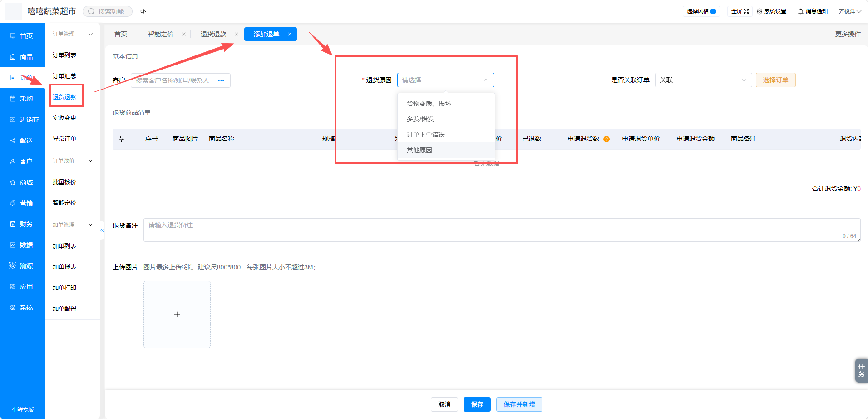Open the 客户 sidebar module
Screen dimensions: 868x419
click(x=22, y=161)
